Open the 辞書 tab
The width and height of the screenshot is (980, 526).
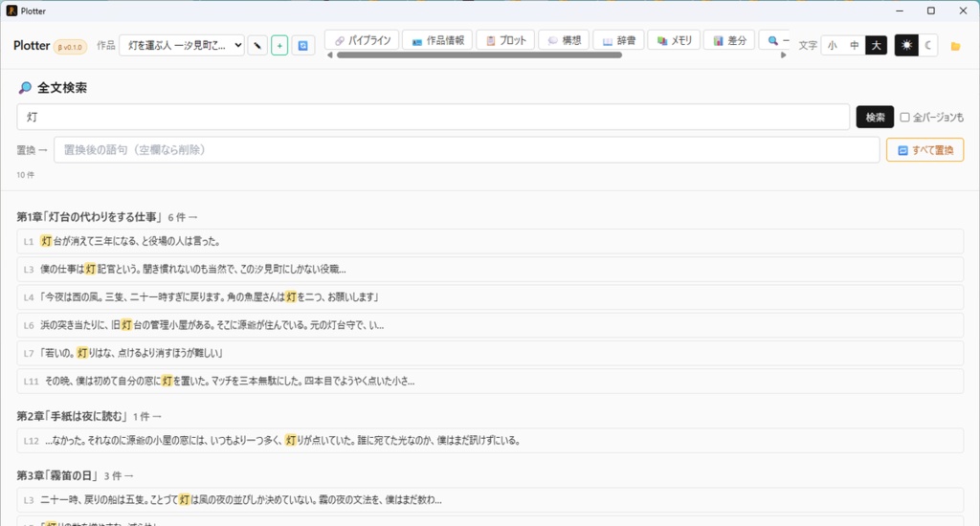(618, 40)
